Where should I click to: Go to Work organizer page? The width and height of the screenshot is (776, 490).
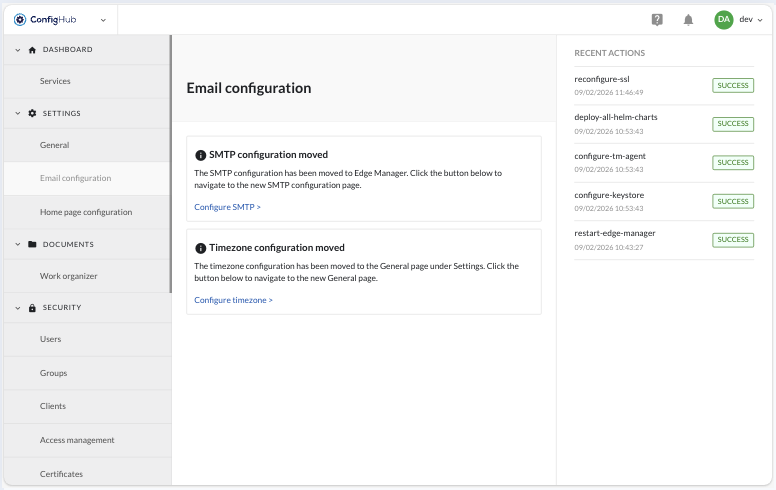point(68,276)
